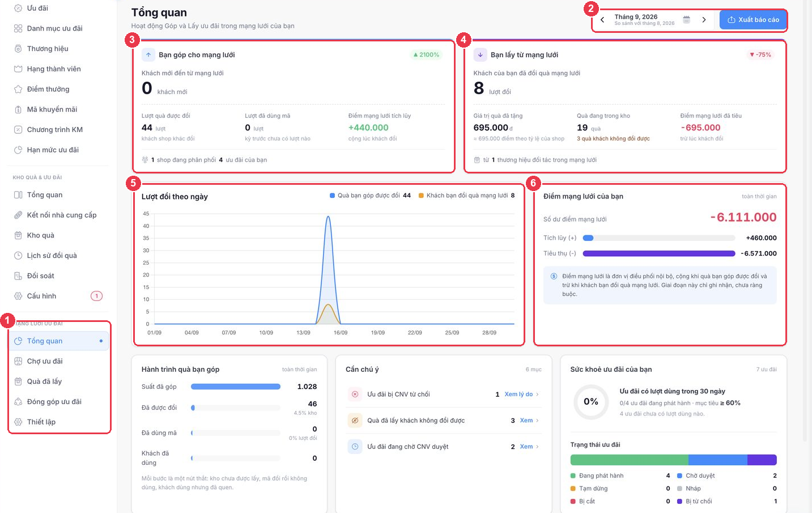Toggle the Khách bạn đổi quà mạng lưới legend
The height and width of the screenshot is (513, 812).
(467, 196)
